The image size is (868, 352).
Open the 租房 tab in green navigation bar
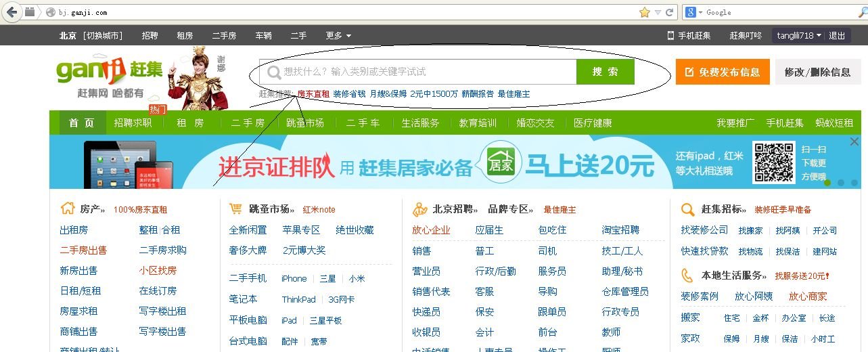click(190, 123)
